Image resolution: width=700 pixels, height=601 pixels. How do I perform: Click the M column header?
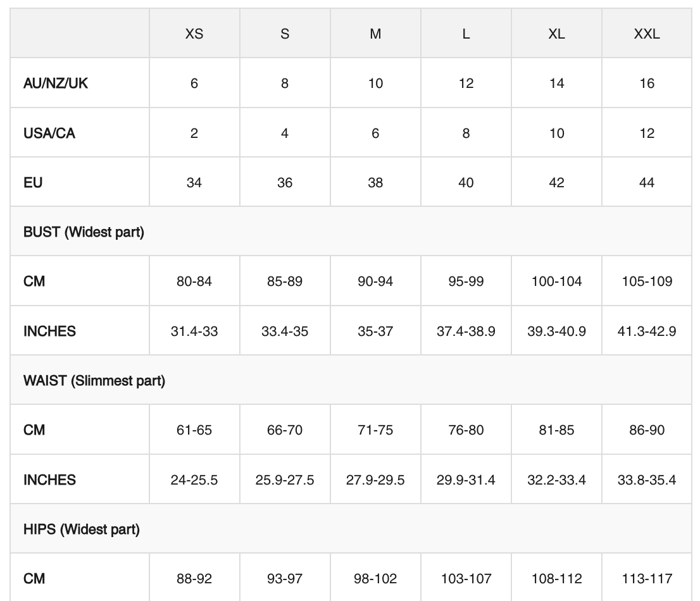pos(375,34)
